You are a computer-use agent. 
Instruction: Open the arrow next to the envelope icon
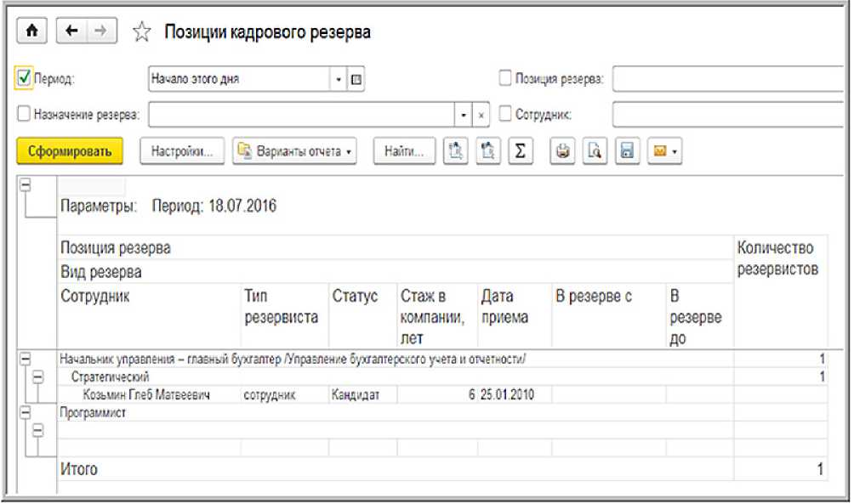coord(675,151)
